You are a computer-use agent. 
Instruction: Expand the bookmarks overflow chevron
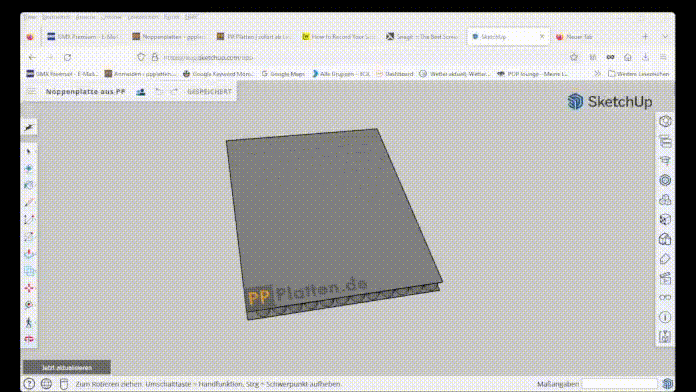tap(597, 74)
